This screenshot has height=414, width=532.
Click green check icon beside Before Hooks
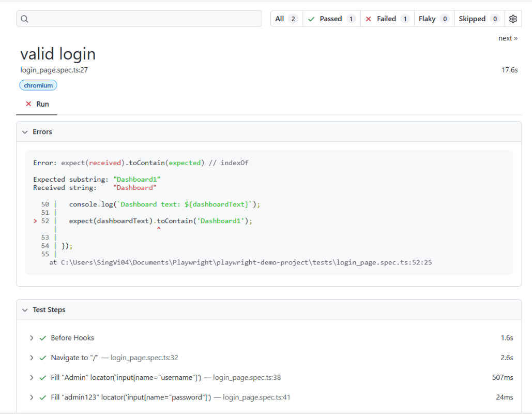(x=43, y=338)
